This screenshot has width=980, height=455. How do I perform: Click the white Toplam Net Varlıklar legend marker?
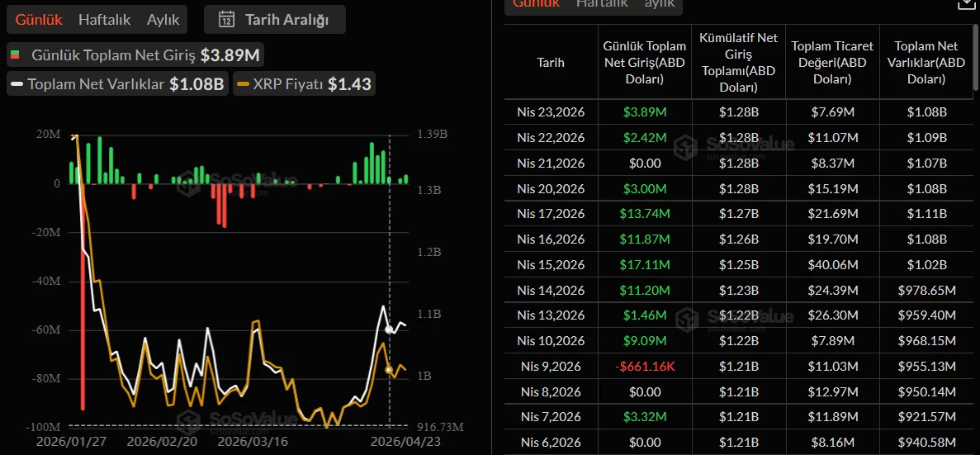[x=17, y=84]
